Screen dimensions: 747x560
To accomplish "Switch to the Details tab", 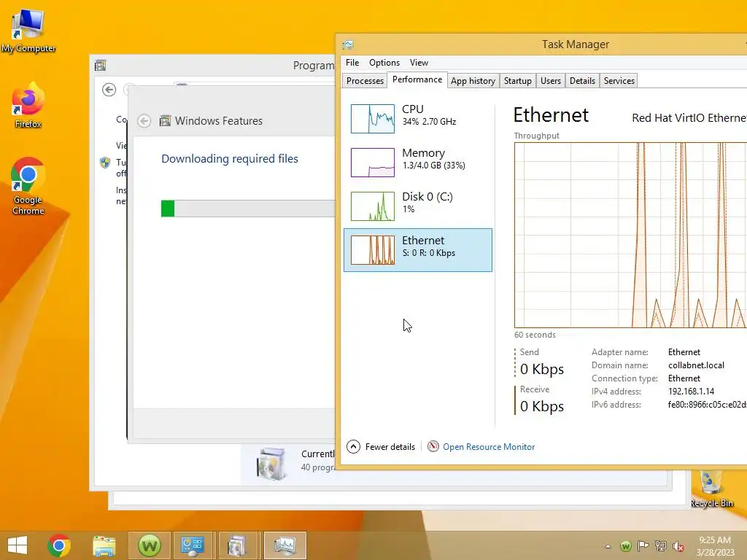I will pyautogui.click(x=583, y=81).
